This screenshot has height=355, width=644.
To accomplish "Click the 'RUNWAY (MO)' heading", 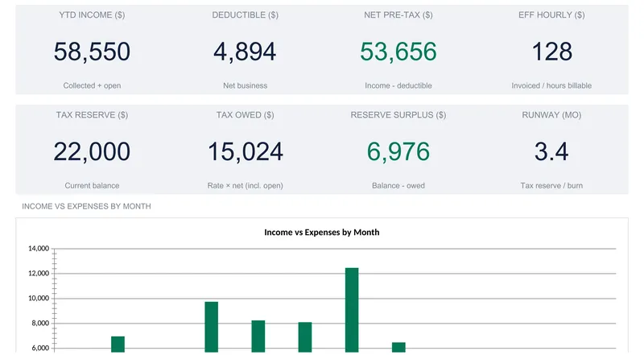I will [x=551, y=115].
